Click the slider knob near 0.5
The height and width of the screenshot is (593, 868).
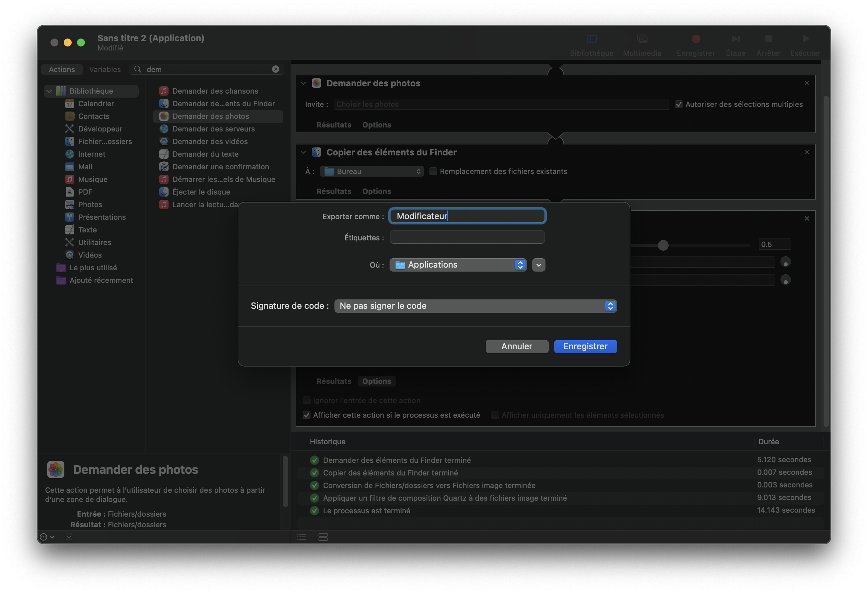(663, 245)
